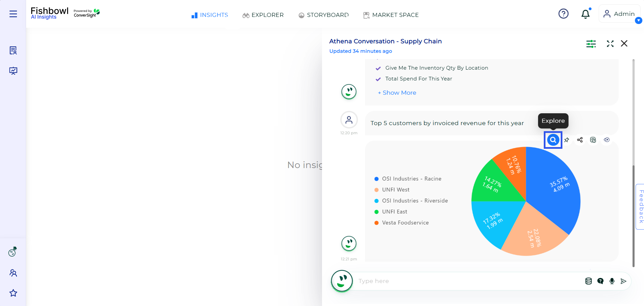This screenshot has width=644, height=306.
Task: Open the Athena bot sidebar icon
Action: [x=13, y=252]
